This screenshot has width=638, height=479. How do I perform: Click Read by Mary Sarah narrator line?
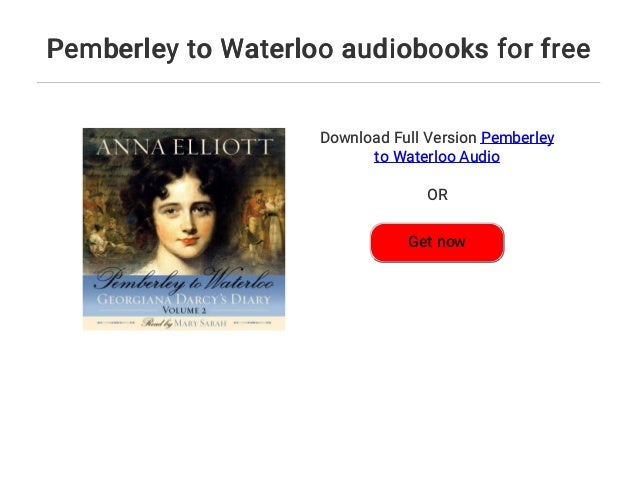coord(184,323)
